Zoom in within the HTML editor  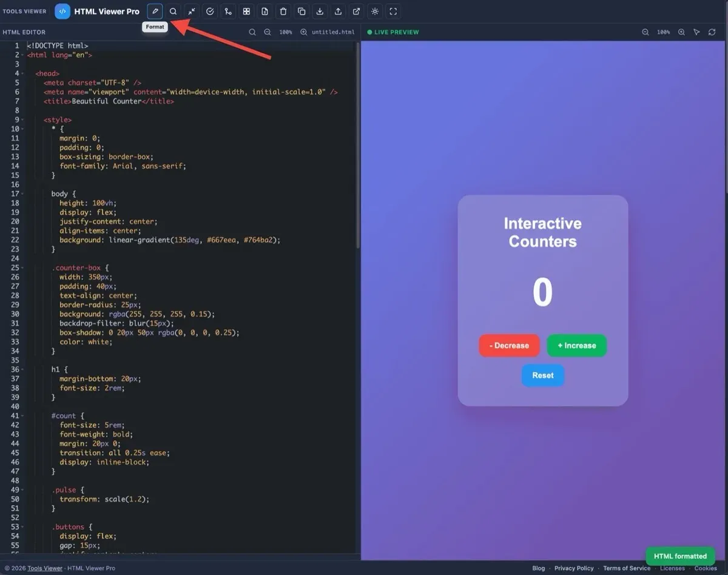(303, 32)
